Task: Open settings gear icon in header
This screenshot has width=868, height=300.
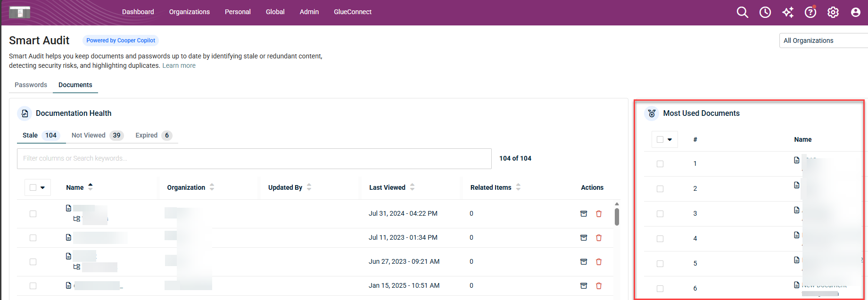Action: click(833, 12)
